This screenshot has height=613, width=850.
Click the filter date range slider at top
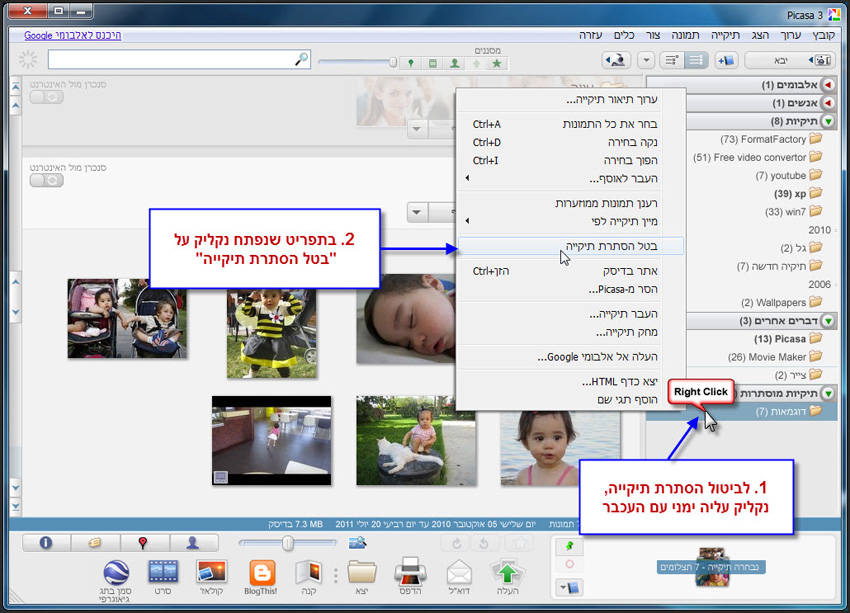coord(358,62)
